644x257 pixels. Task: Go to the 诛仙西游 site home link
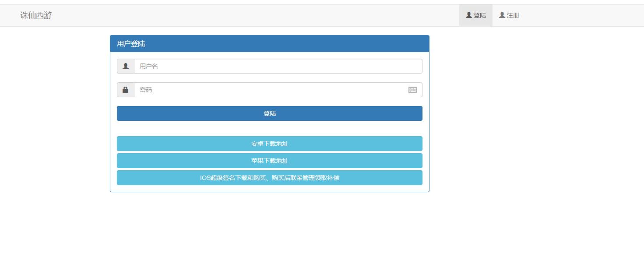click(x=36, y=15)
